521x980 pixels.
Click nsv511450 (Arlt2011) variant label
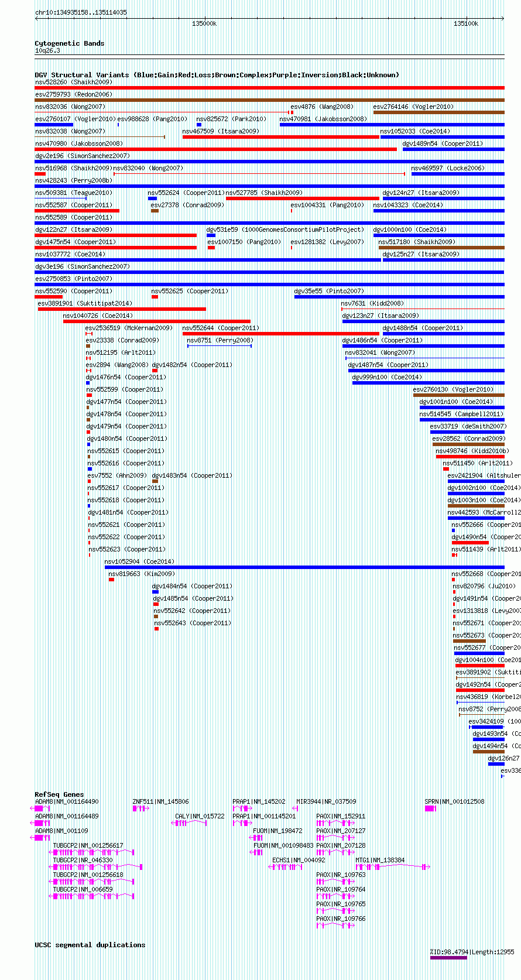[x=478, y=463]
